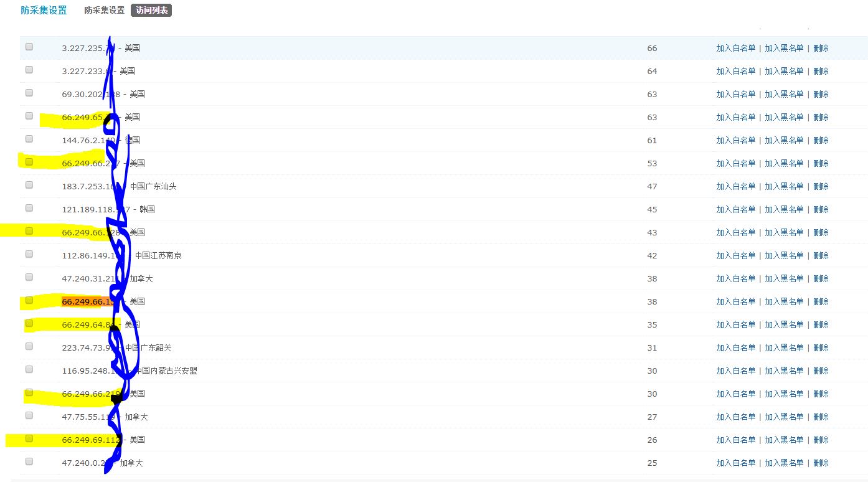Blacklist the 3.227.233 row with 64 visits

pos(784,72)
